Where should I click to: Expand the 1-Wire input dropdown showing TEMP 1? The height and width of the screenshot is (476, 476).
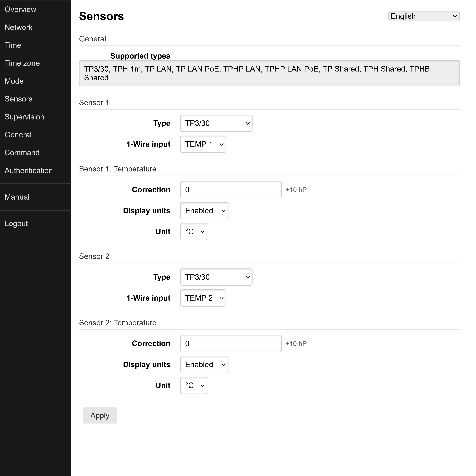[x=203, y=144]
